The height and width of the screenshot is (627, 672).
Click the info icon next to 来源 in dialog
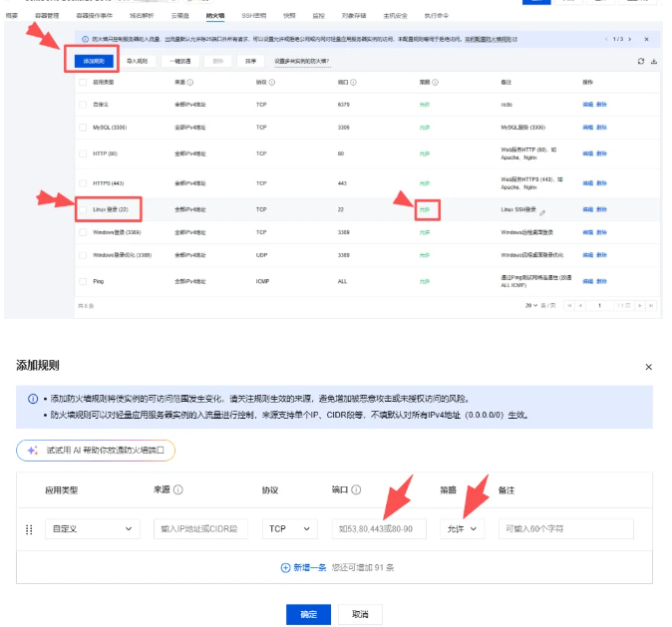[x=180, y=490]
